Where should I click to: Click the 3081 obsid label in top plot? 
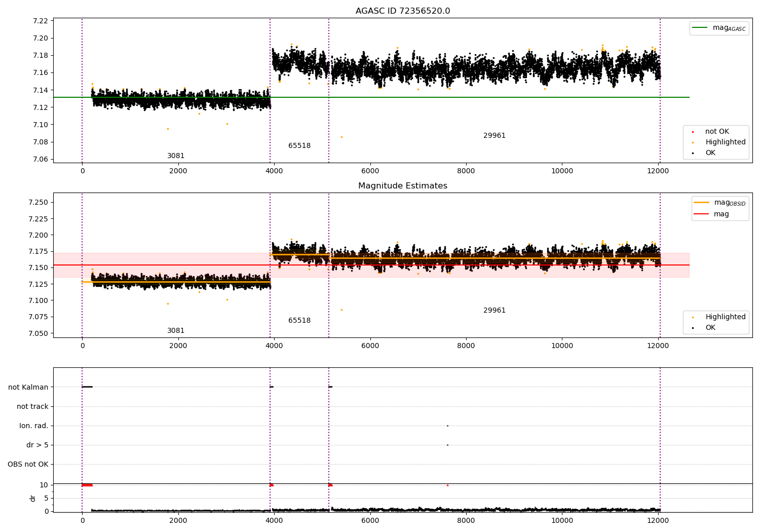pyautogui.click(x=176, y=156)
